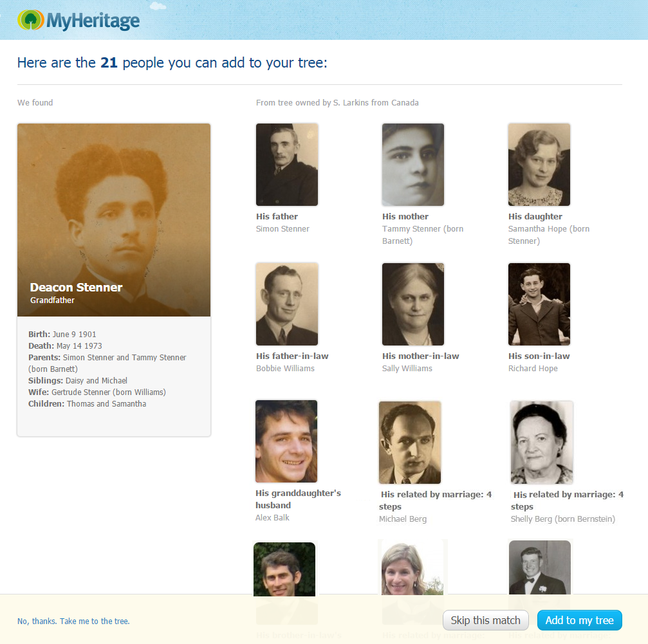Open the Simon Stenner name link
Screen dimensions: 648x644
[x=282, y=228]
